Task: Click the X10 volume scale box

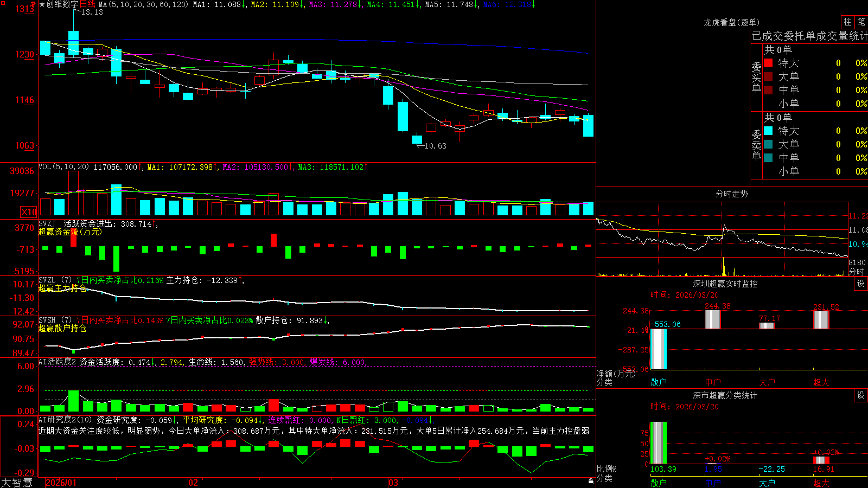Action: (29, 212)
